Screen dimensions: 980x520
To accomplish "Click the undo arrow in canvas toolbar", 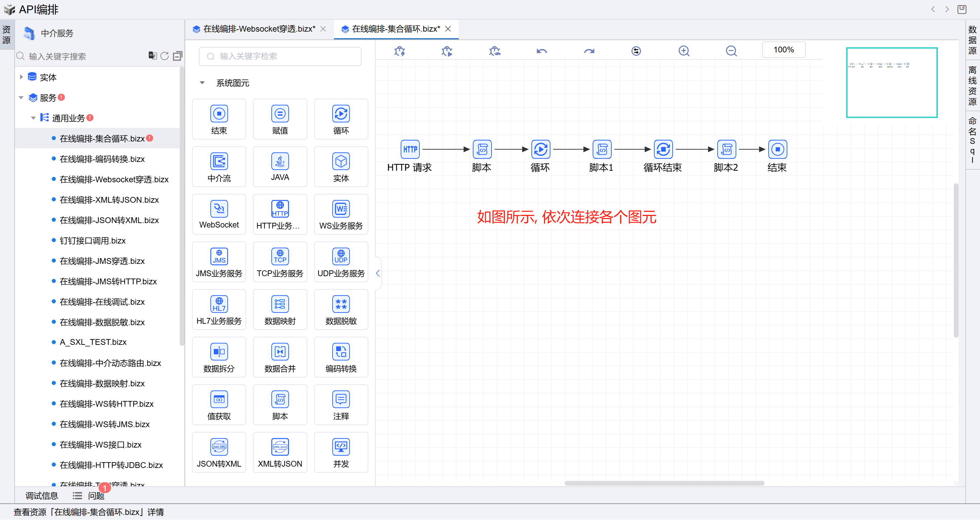I will [541, 51].
